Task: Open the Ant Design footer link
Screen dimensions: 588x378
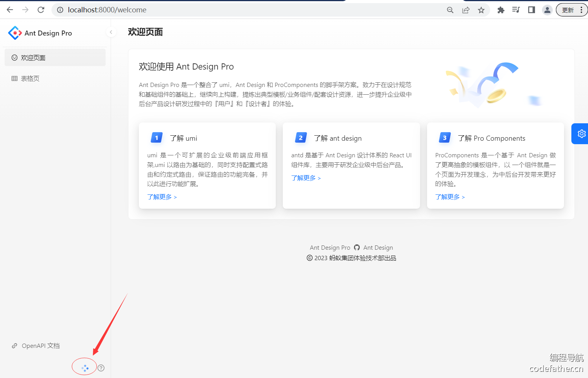Action: point(378,248)
